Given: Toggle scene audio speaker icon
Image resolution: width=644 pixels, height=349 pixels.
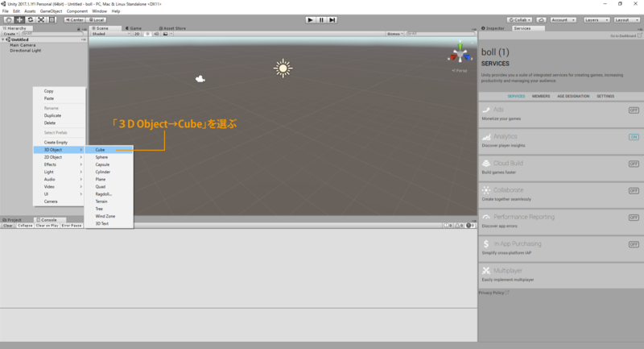Looking at the screenshot, I should [156, 34].
